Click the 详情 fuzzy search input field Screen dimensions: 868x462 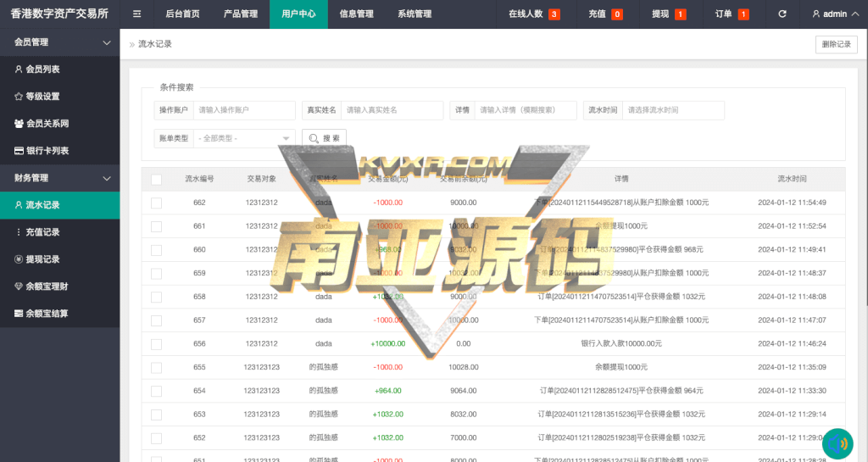(526, 110)
